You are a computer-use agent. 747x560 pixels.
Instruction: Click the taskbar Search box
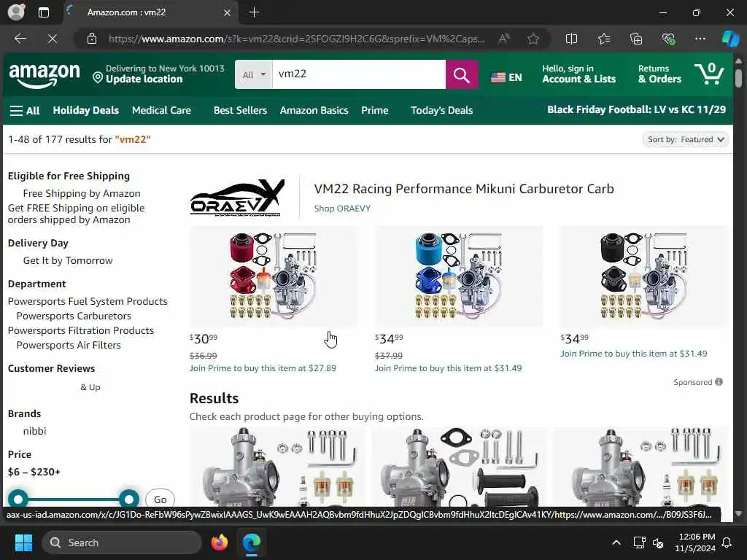pos(122,542)
